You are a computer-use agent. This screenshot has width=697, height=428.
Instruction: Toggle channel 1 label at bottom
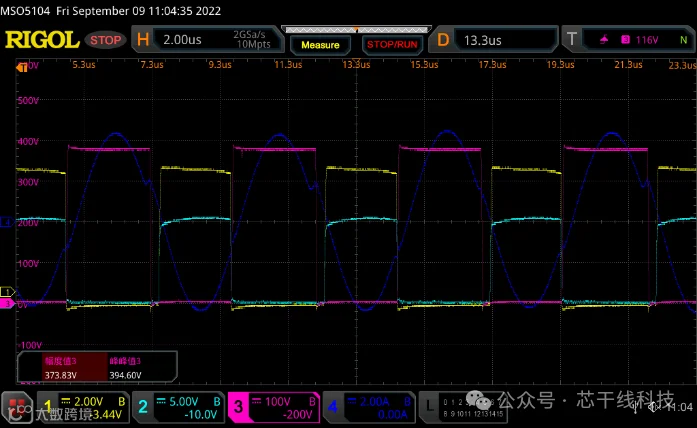[47, 407]
